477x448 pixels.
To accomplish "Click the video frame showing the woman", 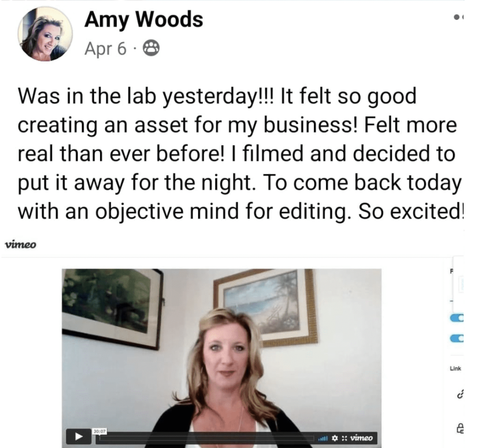I will (x=221, y=349).
